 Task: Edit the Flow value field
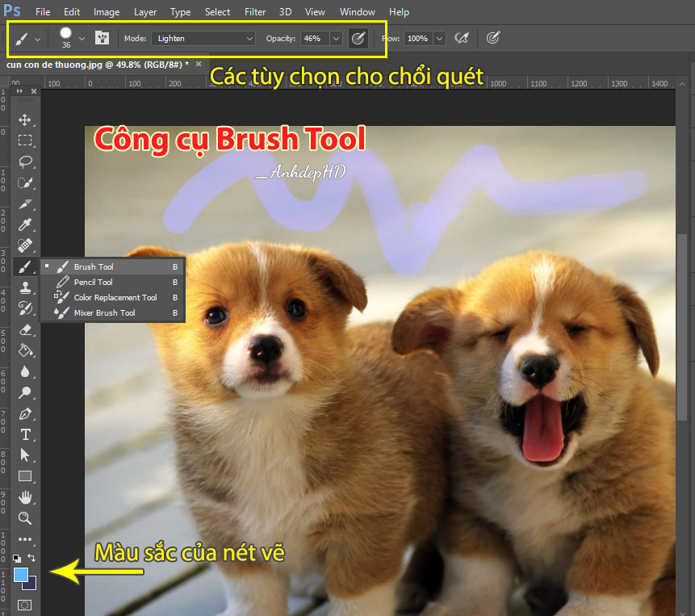pyautogui.click(x=418, y=39)
